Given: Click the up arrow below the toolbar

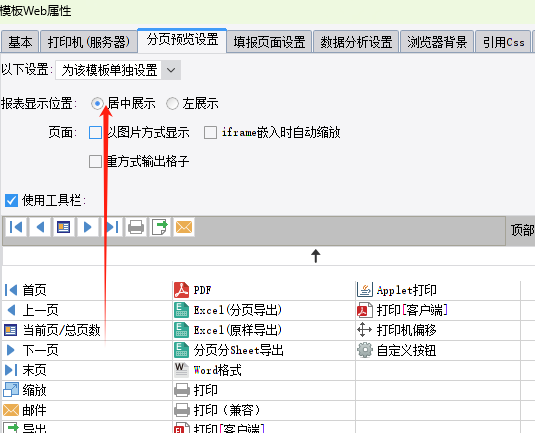Looking at the screenshot, I should (316, 256).
